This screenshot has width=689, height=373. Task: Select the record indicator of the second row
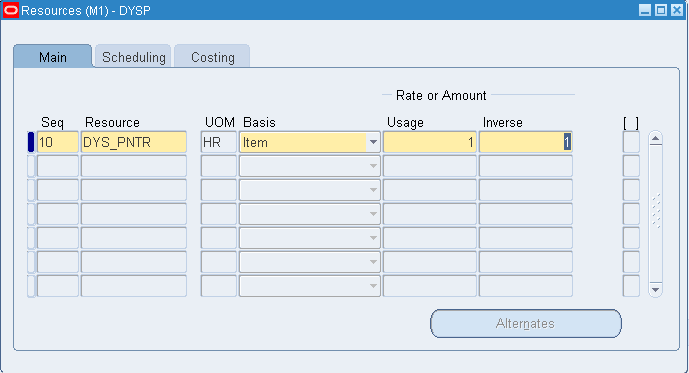31,166
